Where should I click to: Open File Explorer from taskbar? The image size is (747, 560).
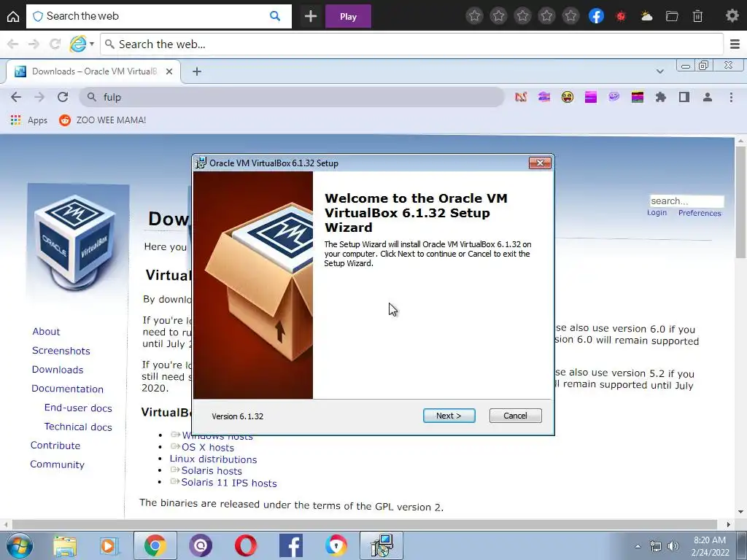pyautogui.click(x=65, y=545)
